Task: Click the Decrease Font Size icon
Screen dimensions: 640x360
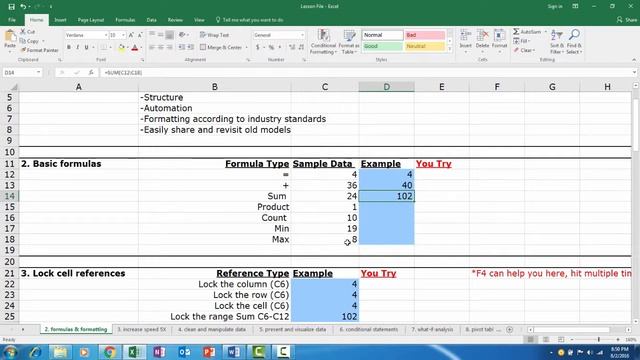Action: [x=140, y=35]
